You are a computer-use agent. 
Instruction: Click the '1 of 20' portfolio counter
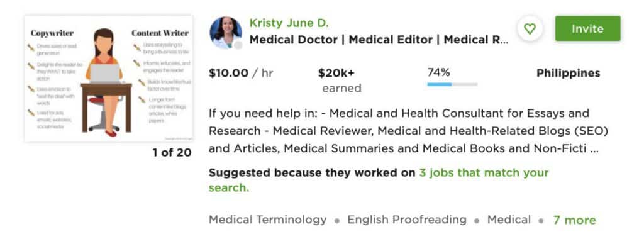(x=172, y=153)
